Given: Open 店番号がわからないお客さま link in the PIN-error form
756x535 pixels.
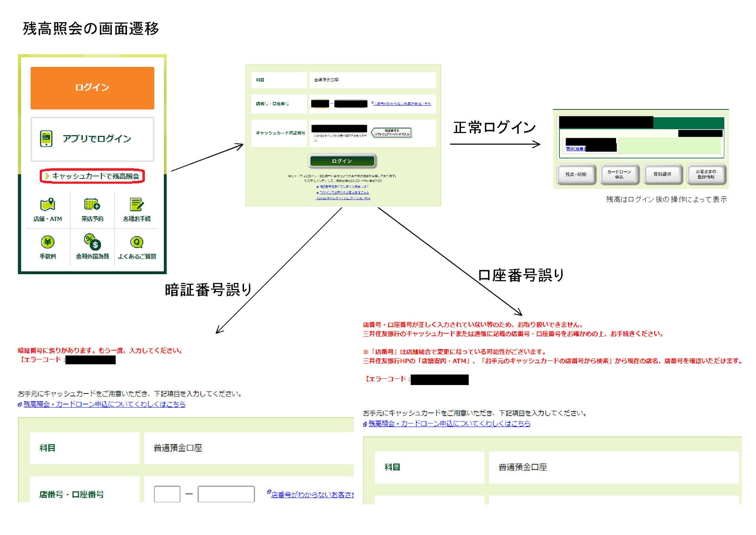Looking at the screenshot, I should pyautogui.click(x=312, y=495).
